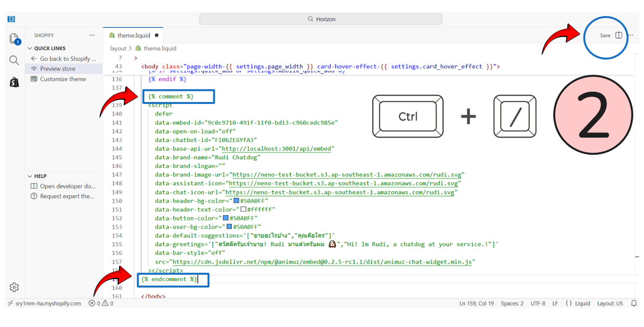
Task: Click the data-chat-icon-url rudi.svg link
Action: (x=340, y=192)
